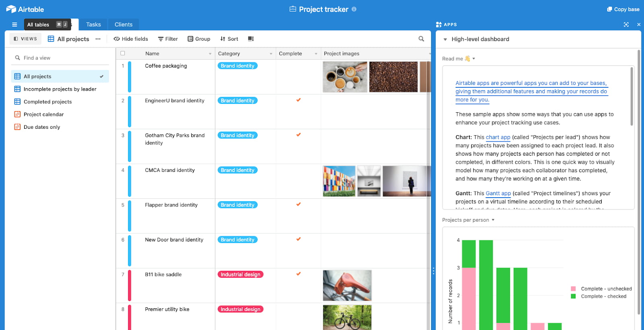Click the Copy base button
644x330 pixels.
(623, 9)
